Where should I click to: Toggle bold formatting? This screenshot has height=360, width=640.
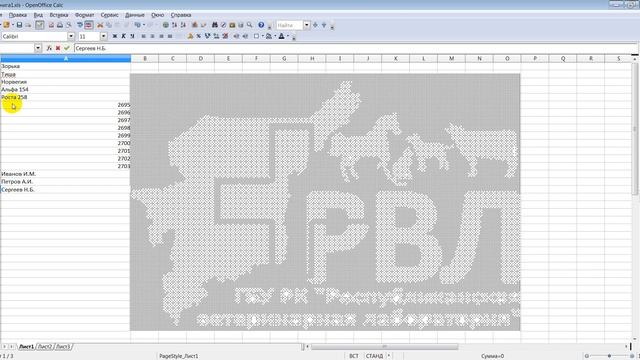tap(115, 36)
